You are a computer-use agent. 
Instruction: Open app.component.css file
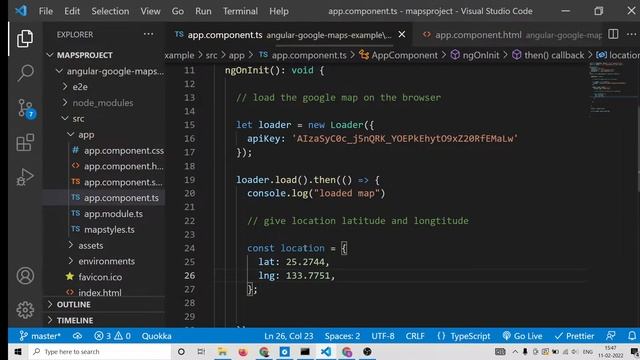click(124, 150)
